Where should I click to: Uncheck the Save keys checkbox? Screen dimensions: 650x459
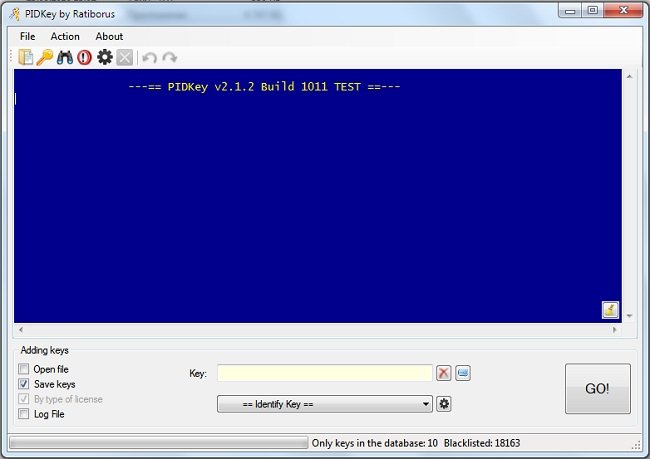point(24,384)
